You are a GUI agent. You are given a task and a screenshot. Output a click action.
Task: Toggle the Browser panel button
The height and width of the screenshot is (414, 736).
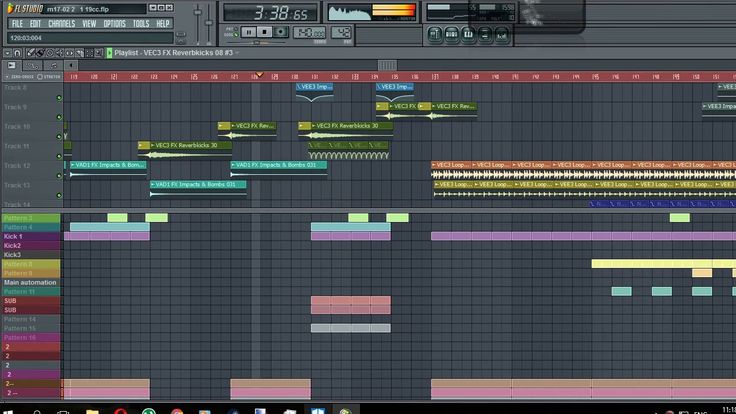point(485,35)
